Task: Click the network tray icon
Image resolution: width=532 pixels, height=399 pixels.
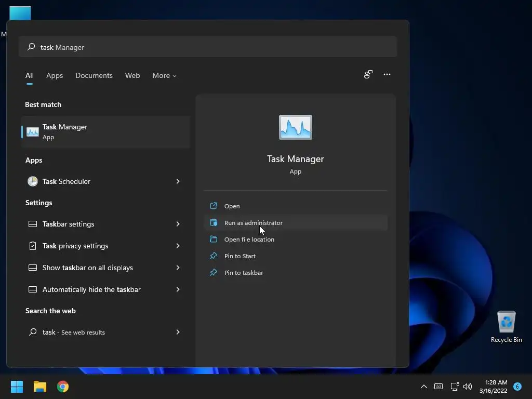Action: (x=455, y=387)
